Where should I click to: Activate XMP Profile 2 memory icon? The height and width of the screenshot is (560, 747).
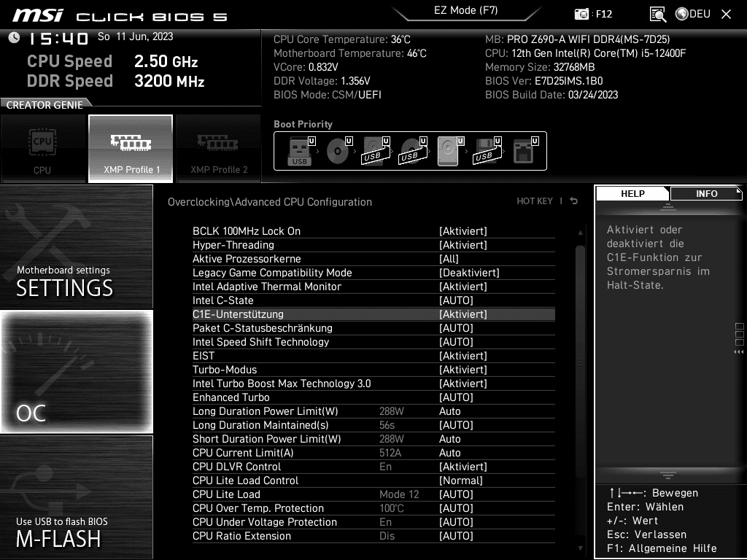218,149
